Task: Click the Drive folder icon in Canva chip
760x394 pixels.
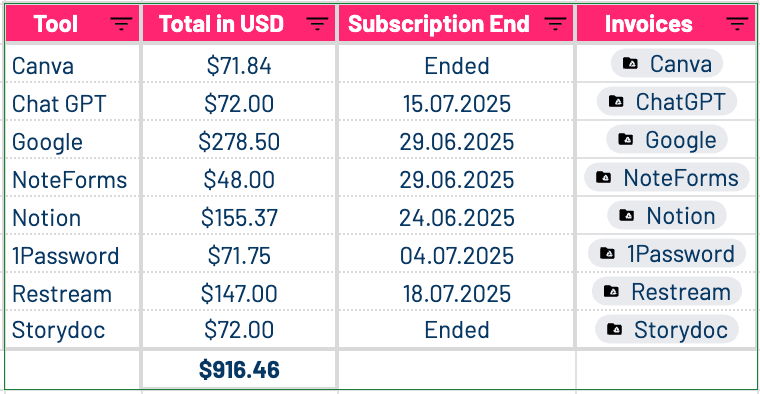Action: point(630,63)
